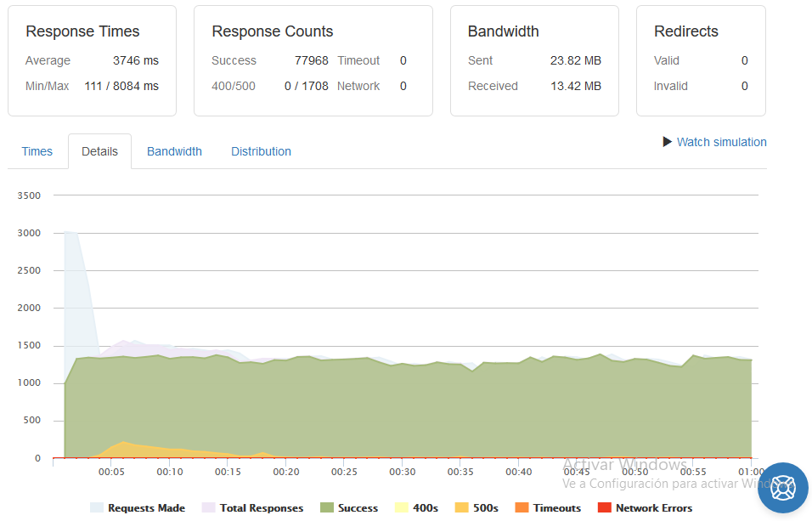812x521 pixels.
Task: Click the Min/Max value 111 / 8084 ms
Action: click(121, 86)
